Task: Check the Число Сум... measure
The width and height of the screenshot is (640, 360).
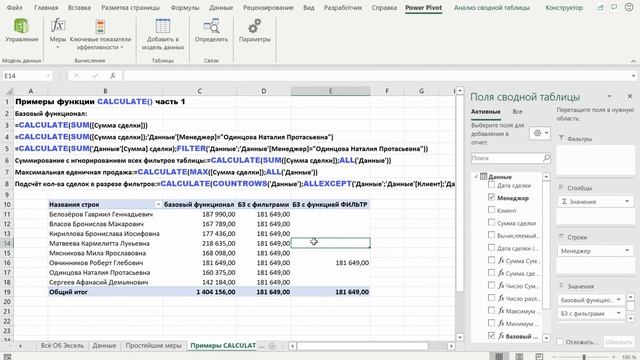Action: (x=491, y=285)
